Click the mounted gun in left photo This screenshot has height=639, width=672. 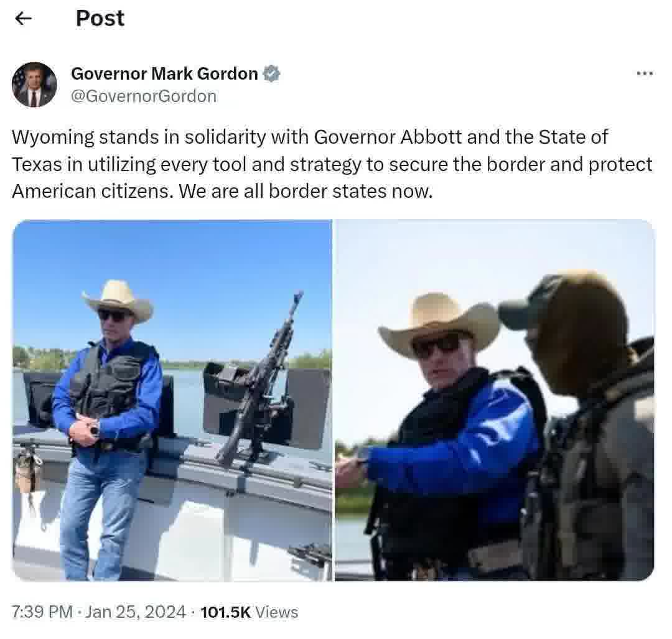pos(261,380)
